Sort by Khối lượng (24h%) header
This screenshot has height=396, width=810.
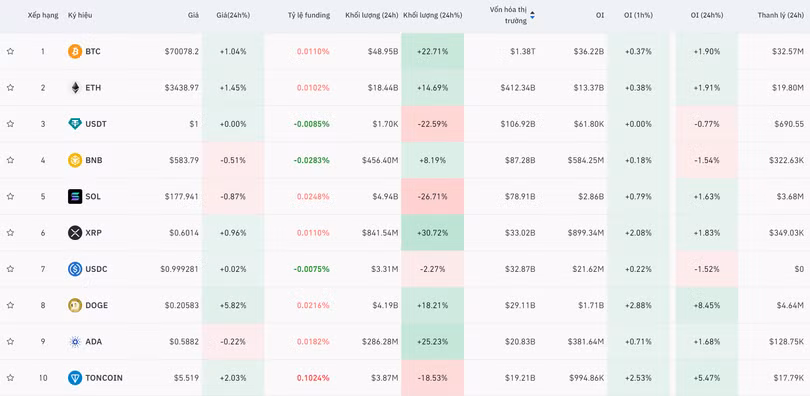coord(432,15)
